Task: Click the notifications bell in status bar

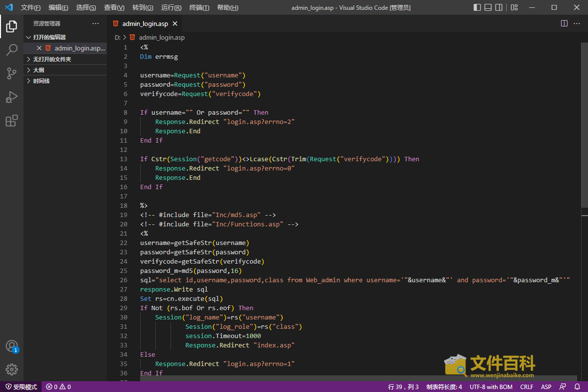Action: point(577,387)
